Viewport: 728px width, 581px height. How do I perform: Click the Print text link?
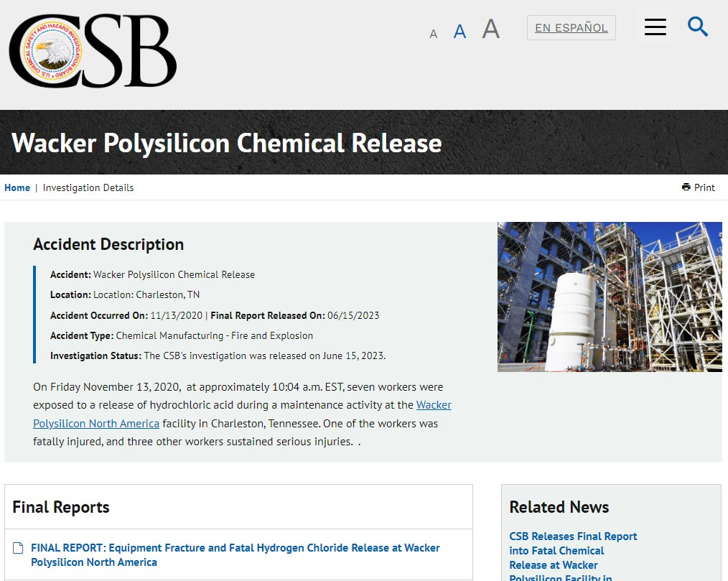point(704,187)
